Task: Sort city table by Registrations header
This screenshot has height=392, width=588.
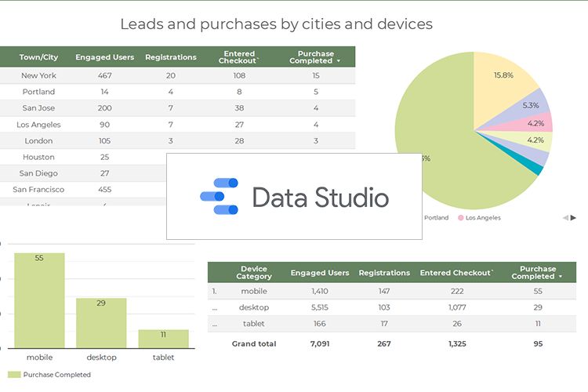Action: [171, 57]
